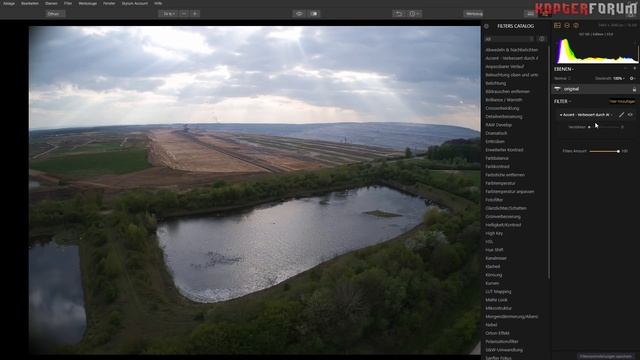Select Kanalmixer filter
Viewport: 640px width, 360px height.
point(496,258)
